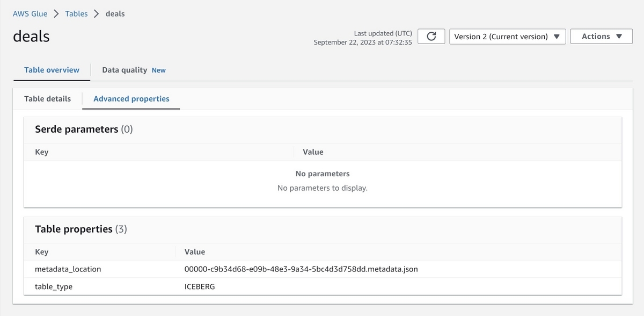644x316 pixels.
Task: Select the Advanced properties sub-tab
Action: (x=131, y=99)
